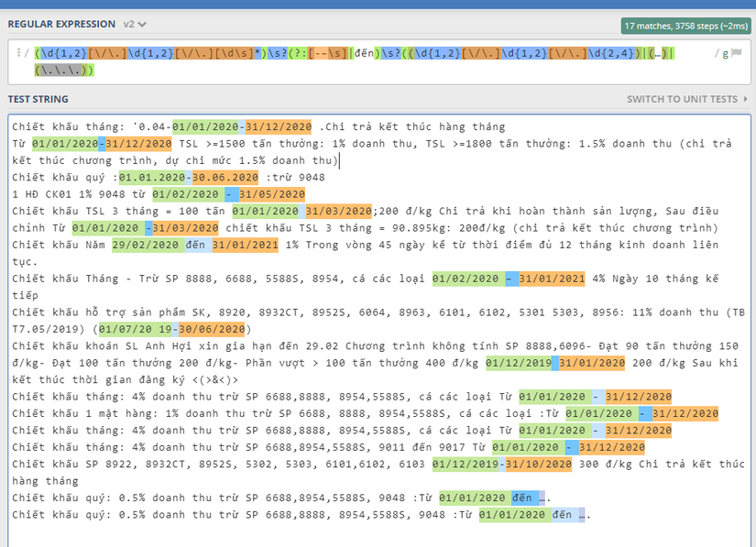Click match 30.06.2020 before ':trừ 9048'
The height and width of the screenshot is (547, 756).
(x=225, y=178)
